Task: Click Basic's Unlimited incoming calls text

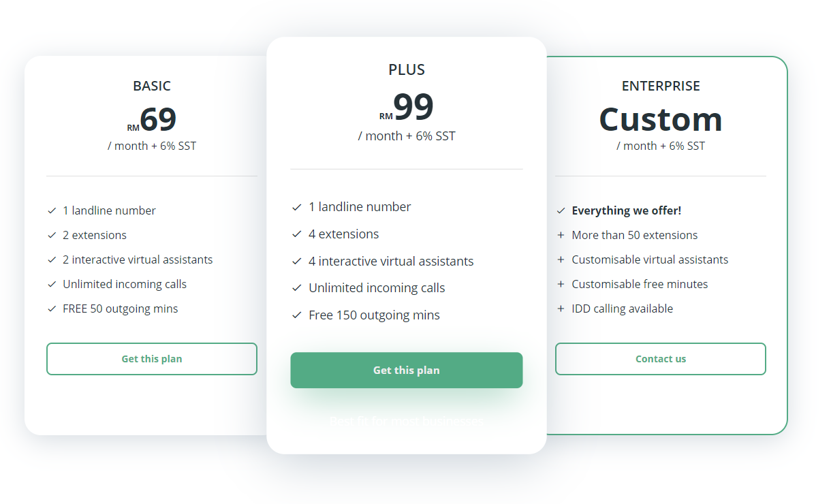Action: pyautogui.click(x=125, y=284)
